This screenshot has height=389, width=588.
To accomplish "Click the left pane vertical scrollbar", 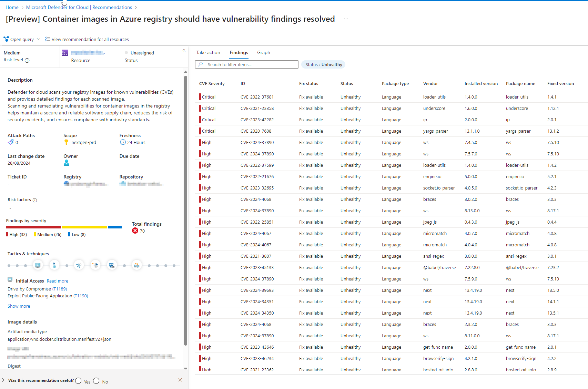I will pyautogui.click(x=185, y=210).
